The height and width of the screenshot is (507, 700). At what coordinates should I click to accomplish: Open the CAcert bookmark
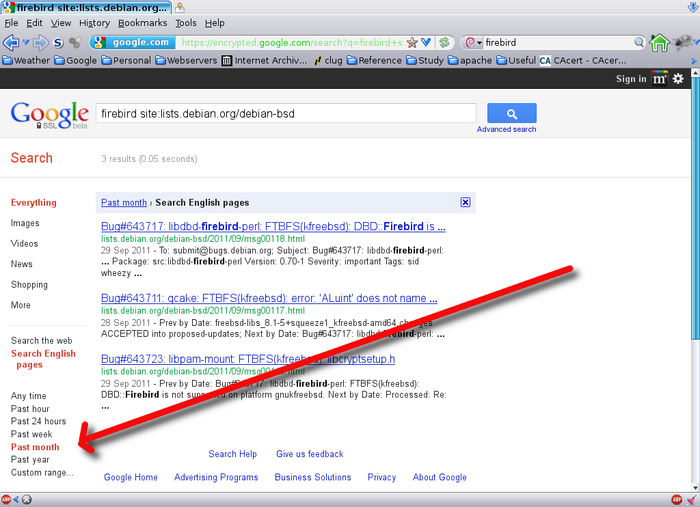coord(583,60)
